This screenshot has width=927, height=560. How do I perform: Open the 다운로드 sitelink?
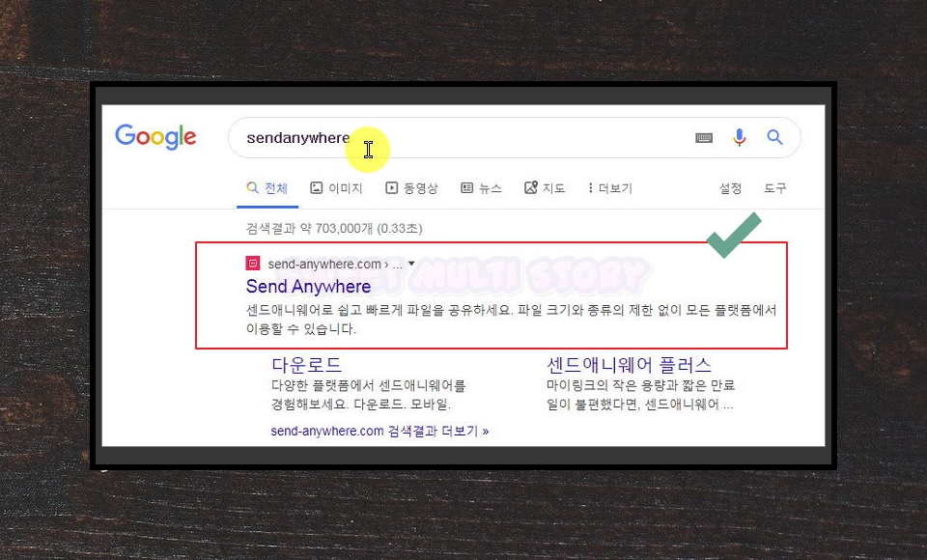click(x=306, y=364)
